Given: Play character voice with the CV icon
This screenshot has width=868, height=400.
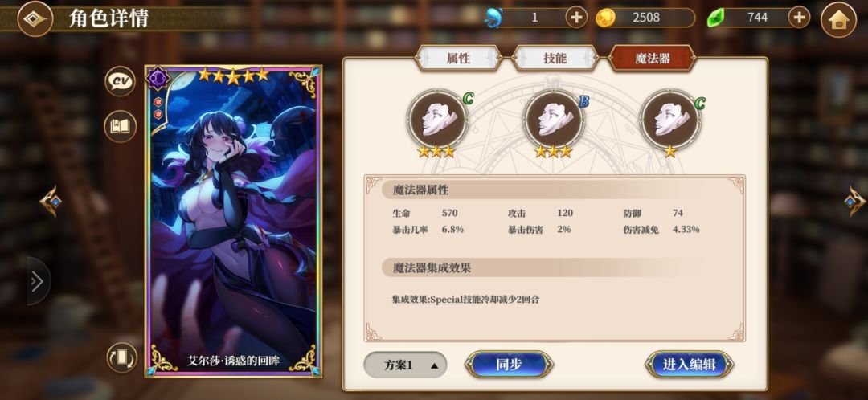Looking at the screenshot, I should [120, 82].
